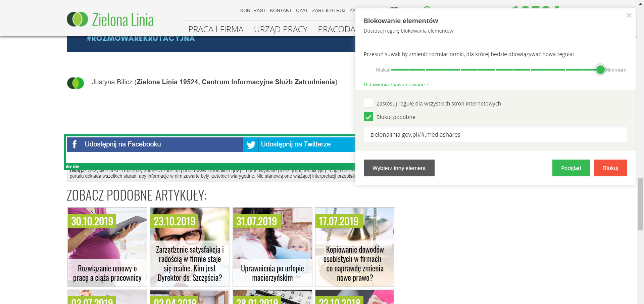The height and width of the screenshot is (304, 644).
Task: Toggle high contrast via KONTRAST
Action: 253,10
